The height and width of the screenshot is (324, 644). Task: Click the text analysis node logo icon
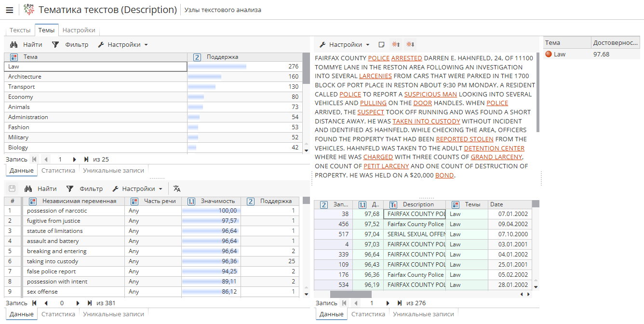(29, 10)
